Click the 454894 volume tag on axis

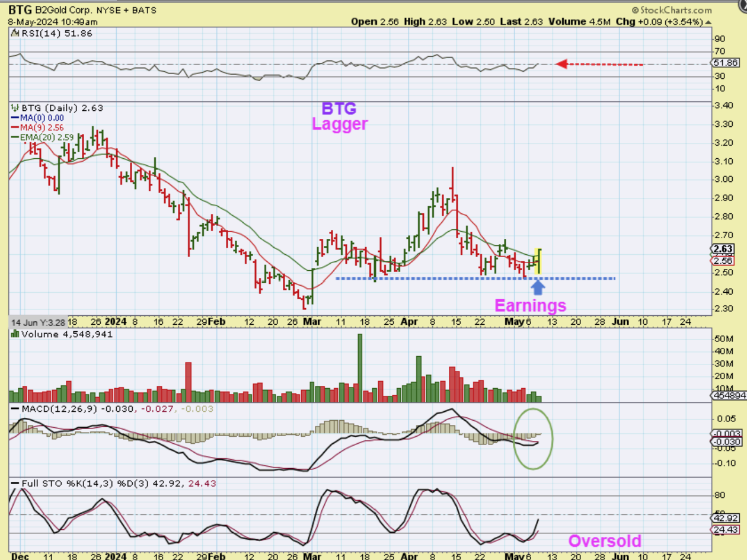coord(728,396)
